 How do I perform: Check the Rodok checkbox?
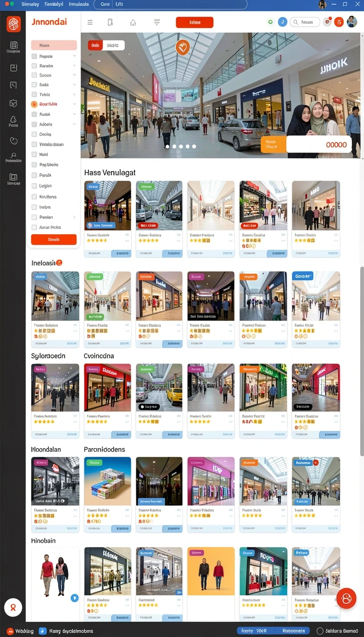(34, 114)
